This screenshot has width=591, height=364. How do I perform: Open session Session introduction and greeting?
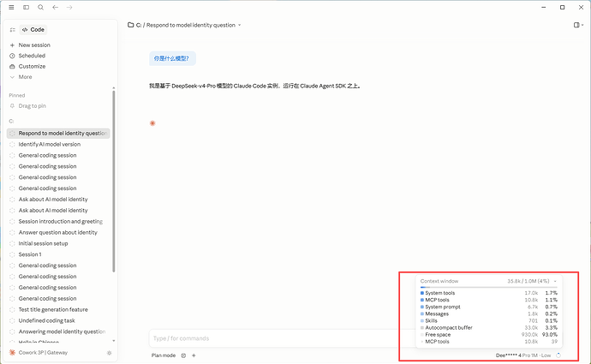pos(60,221)
